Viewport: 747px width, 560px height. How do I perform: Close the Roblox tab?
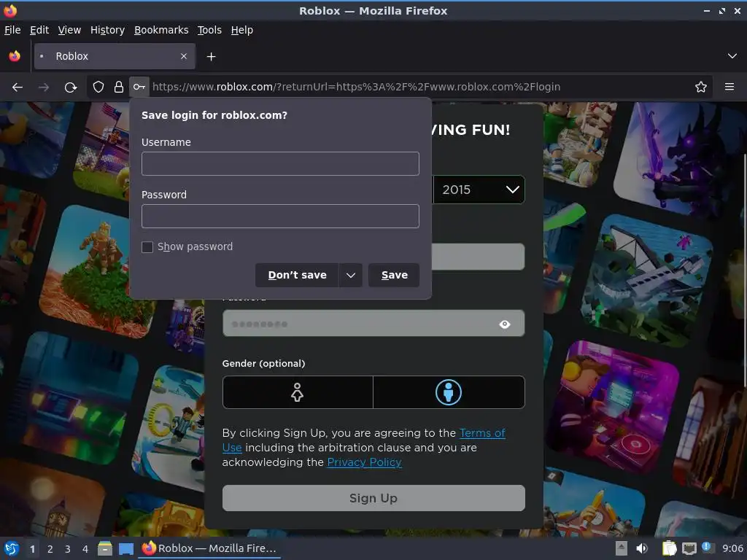coord(183,56)
